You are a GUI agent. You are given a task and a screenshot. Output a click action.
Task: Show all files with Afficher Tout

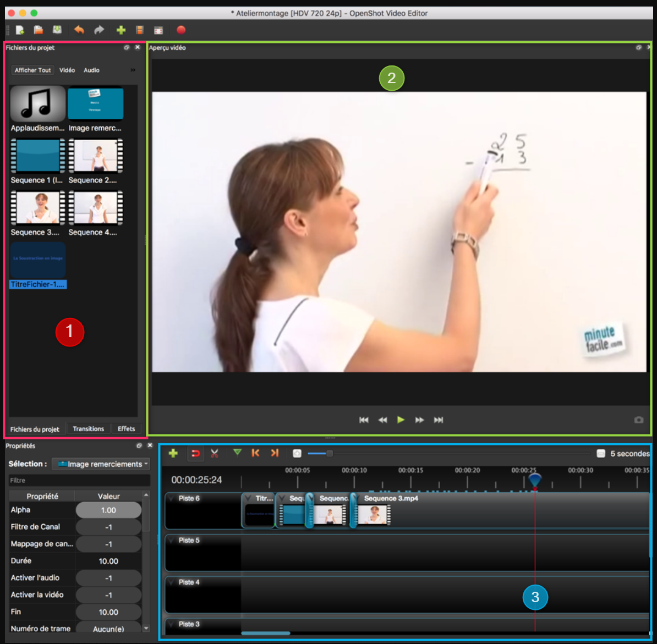click(32, 70)
